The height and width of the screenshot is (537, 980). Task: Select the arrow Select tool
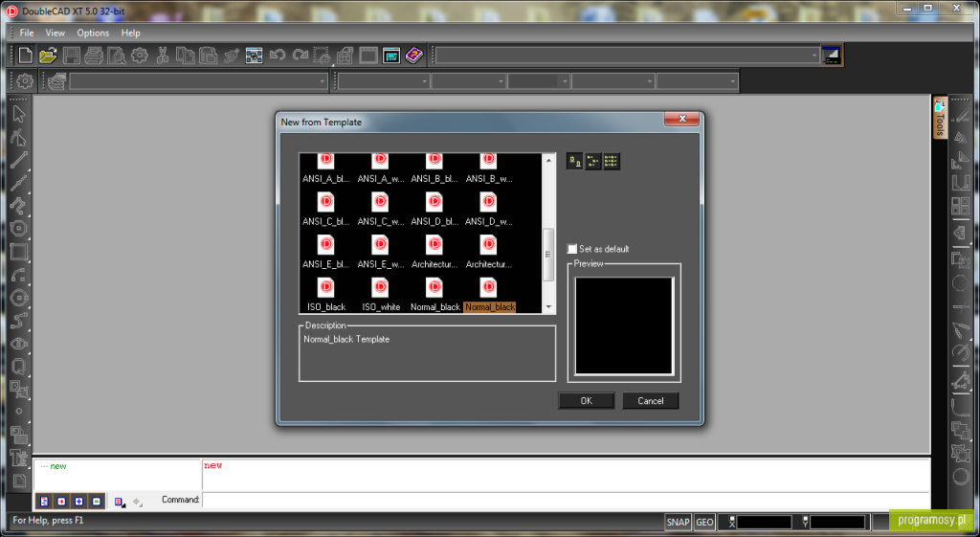[18, 114]
